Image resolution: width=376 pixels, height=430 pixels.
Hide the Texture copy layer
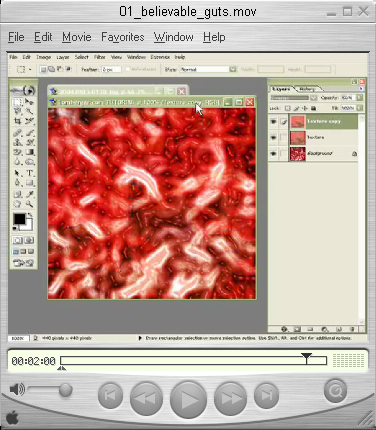274,122
